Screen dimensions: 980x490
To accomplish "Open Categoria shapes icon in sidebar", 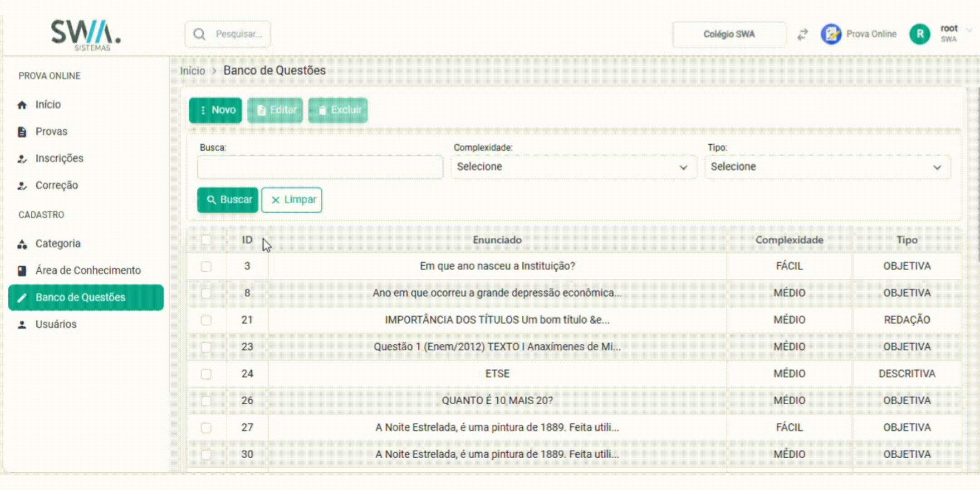I will (x=22, y=244).
